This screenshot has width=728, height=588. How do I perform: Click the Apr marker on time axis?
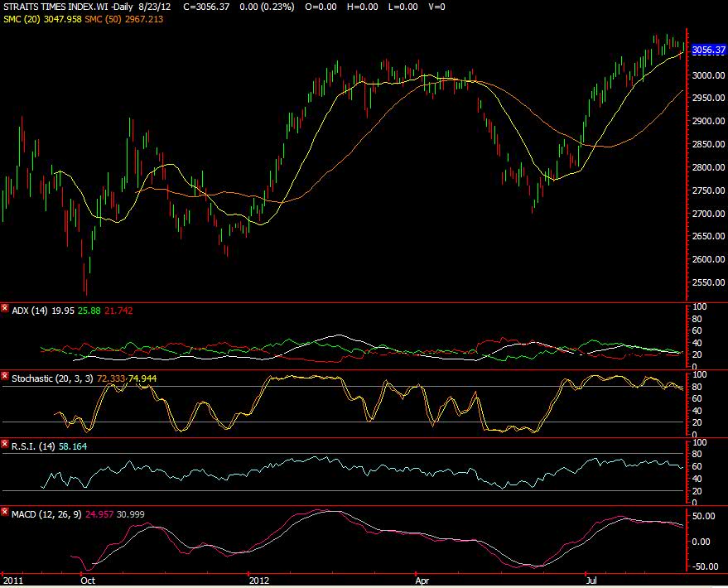pyautogui.click(x=422, y=581)
